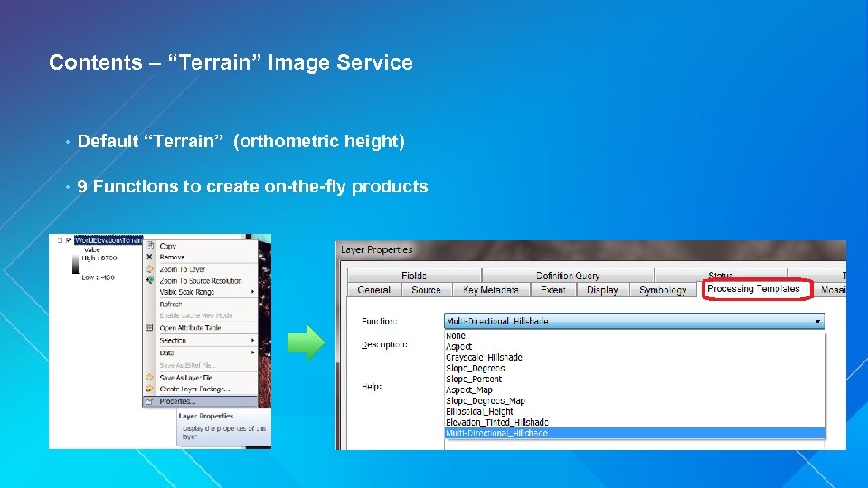Choose Refresh from the context menu
The height and width of the screenshot is (488, 868).
tap(201, 305)
